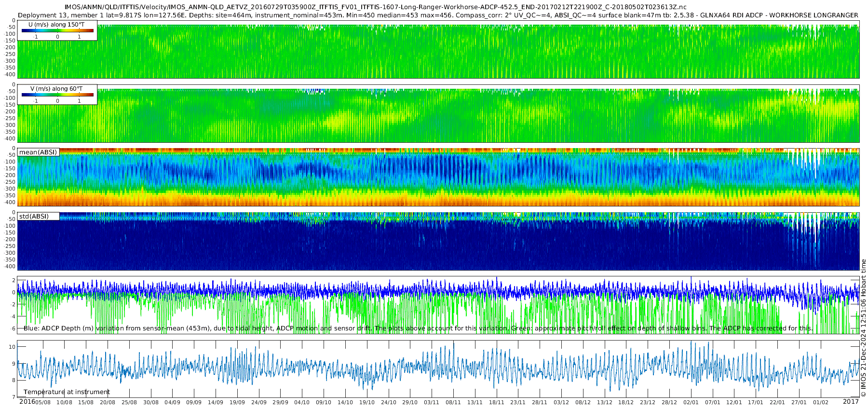The width and height of the screenshot is (868, 410).
Task: Click the "27/01" date tick label
Action: [799, 403]
